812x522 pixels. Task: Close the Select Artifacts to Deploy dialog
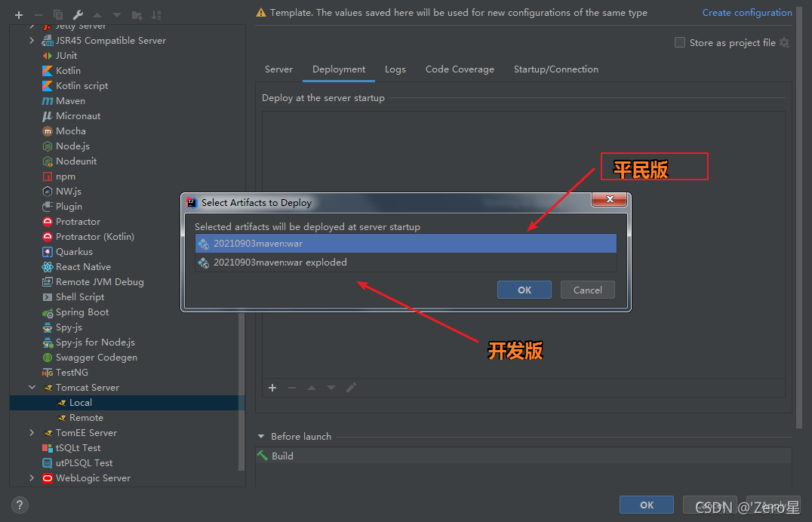[x=610, y=199]
